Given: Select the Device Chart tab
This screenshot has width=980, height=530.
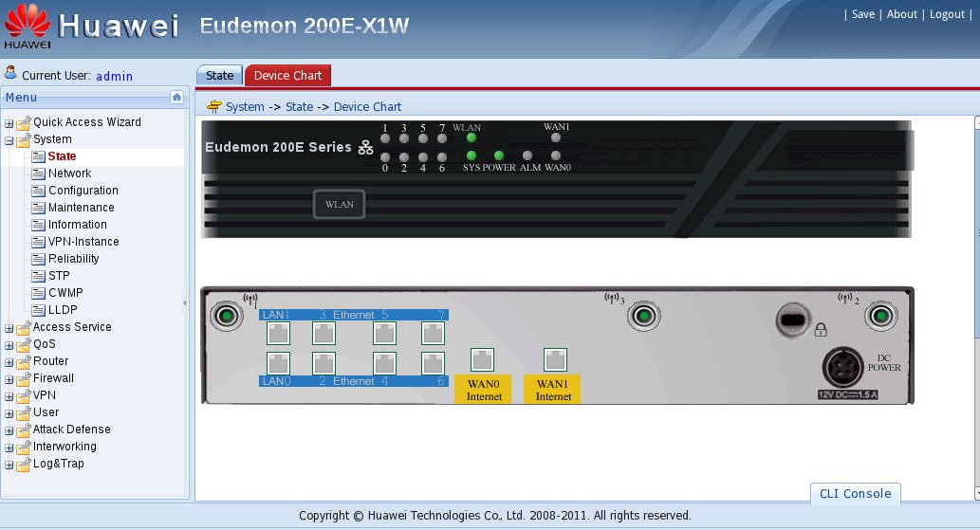Looking at the screenshot, I should [x=287, y=76].
